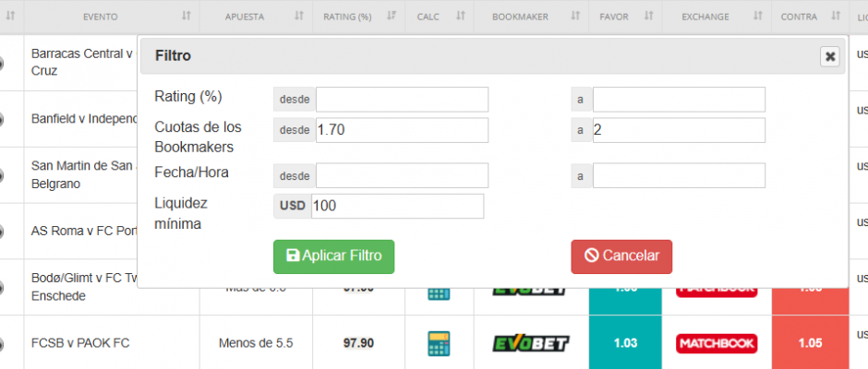Focus the Rating desde input field
Screen dimensions: 868x369
coord(402,100)
